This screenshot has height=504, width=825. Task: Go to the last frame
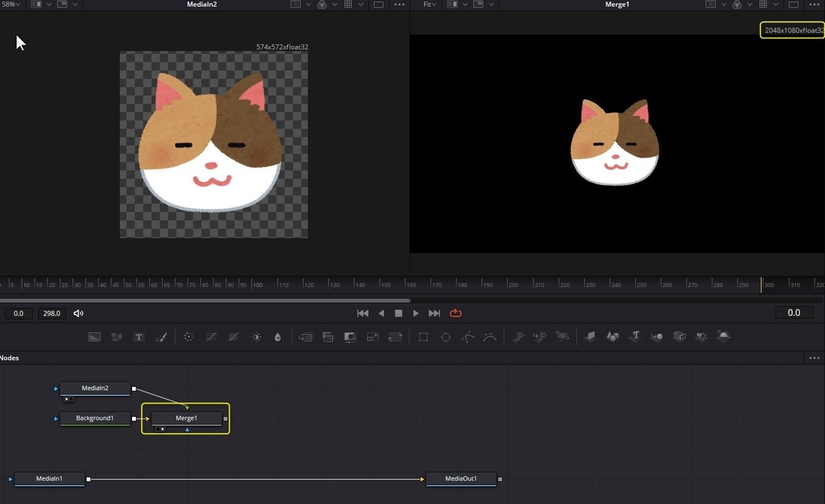click(x=434, y=313)
